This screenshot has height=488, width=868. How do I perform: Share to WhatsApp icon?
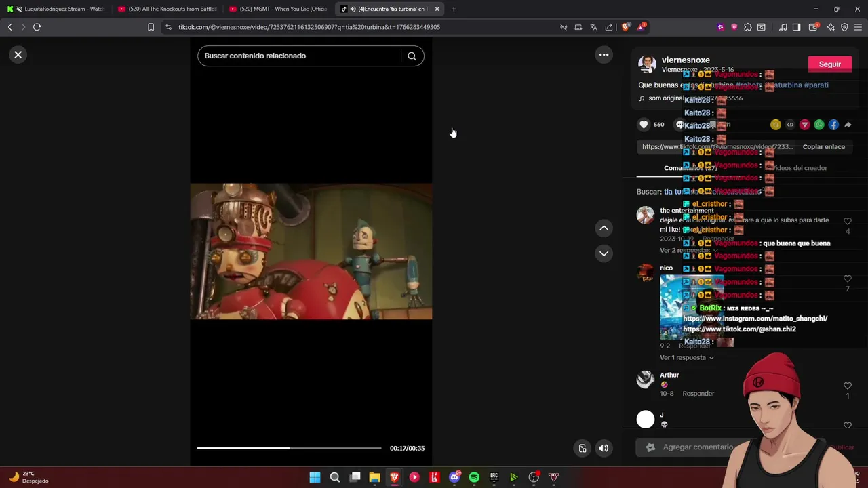(819, 125)
